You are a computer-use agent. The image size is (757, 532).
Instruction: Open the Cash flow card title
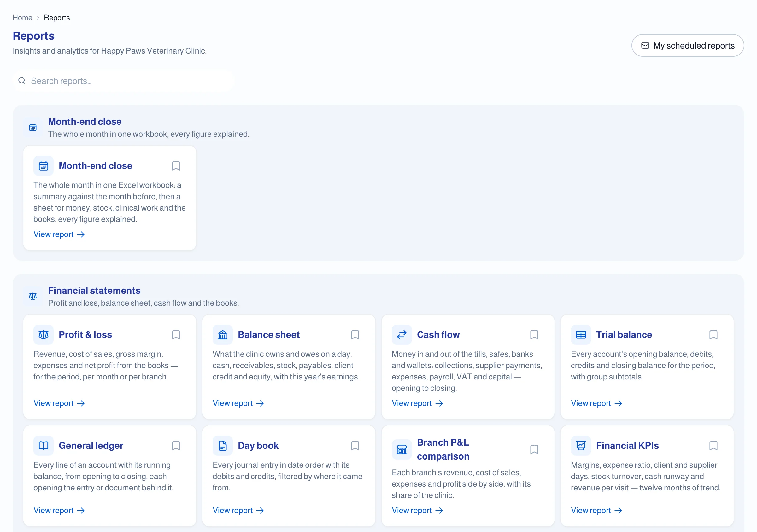pos(438,335)
